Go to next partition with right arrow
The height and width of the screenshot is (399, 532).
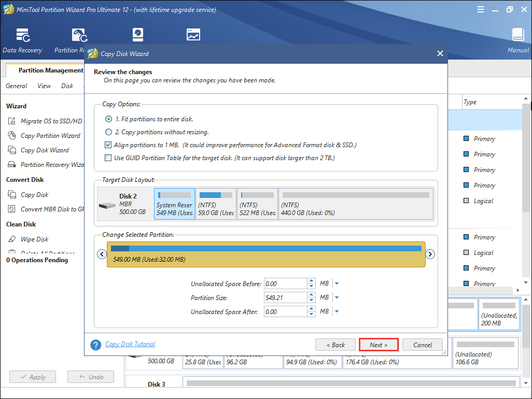pyautogui.click(x=430, y=254)
